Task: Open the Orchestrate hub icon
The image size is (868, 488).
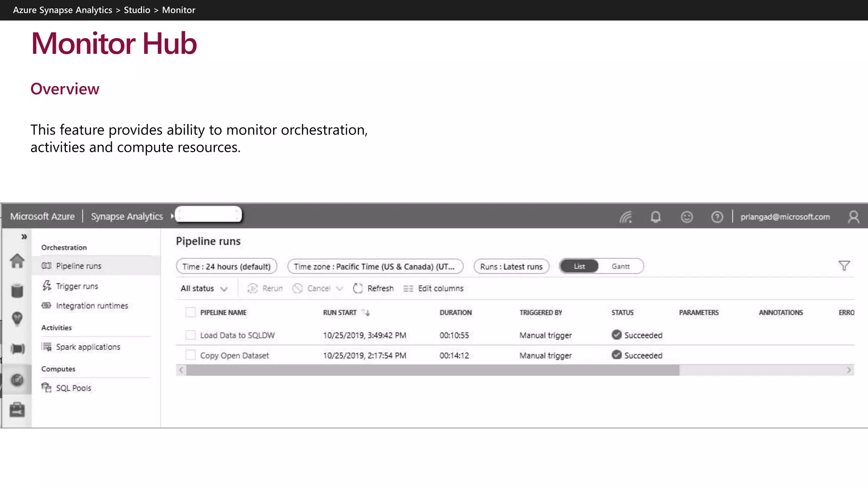Action: pyautogui.click(x=17, y=349)
